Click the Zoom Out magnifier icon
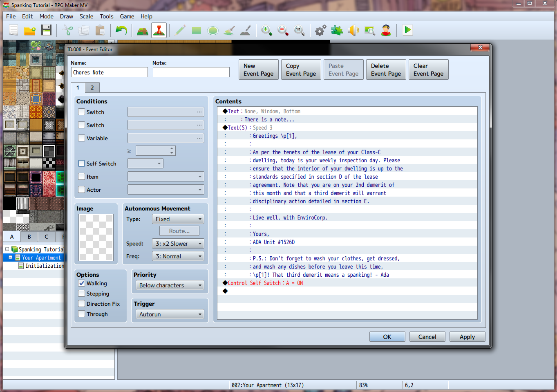 [283, 30]
